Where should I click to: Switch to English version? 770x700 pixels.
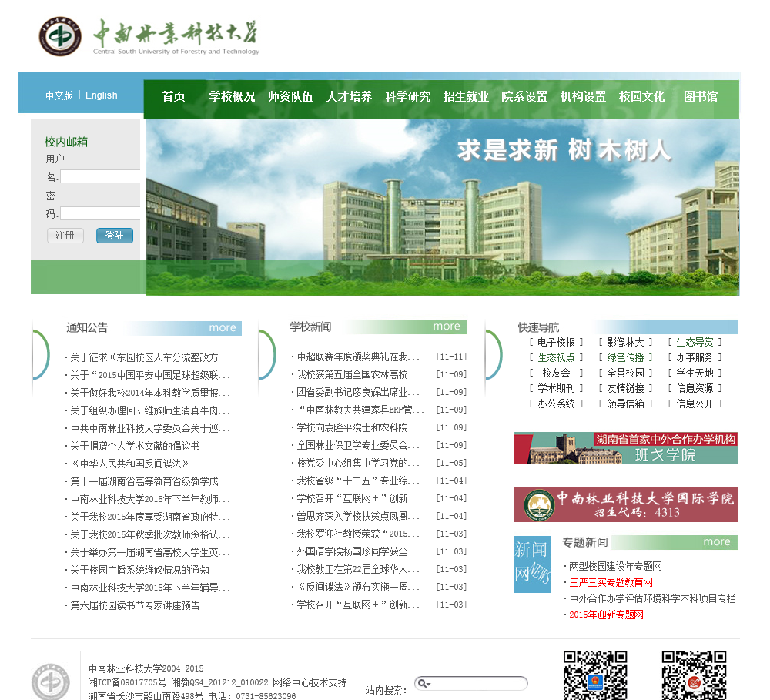[101, 95]
